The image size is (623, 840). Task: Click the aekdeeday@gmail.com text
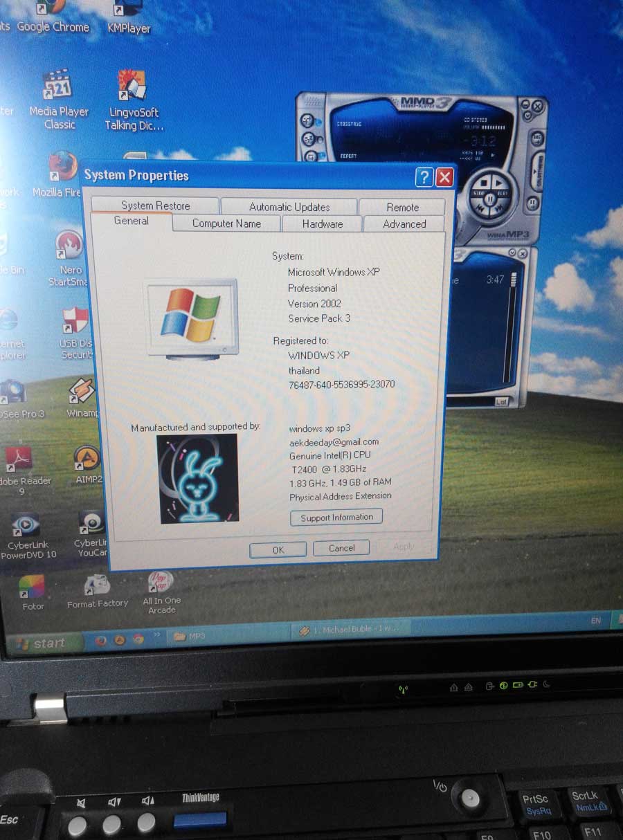tap(334, 441)
